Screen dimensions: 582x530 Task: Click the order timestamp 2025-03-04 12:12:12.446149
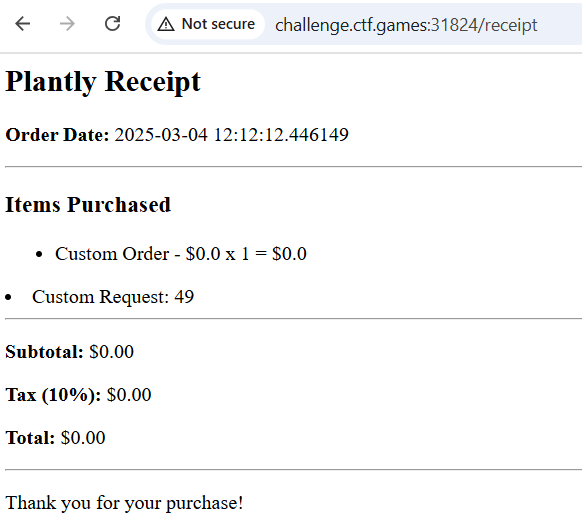pyautogui.click(x=232, y=135)
